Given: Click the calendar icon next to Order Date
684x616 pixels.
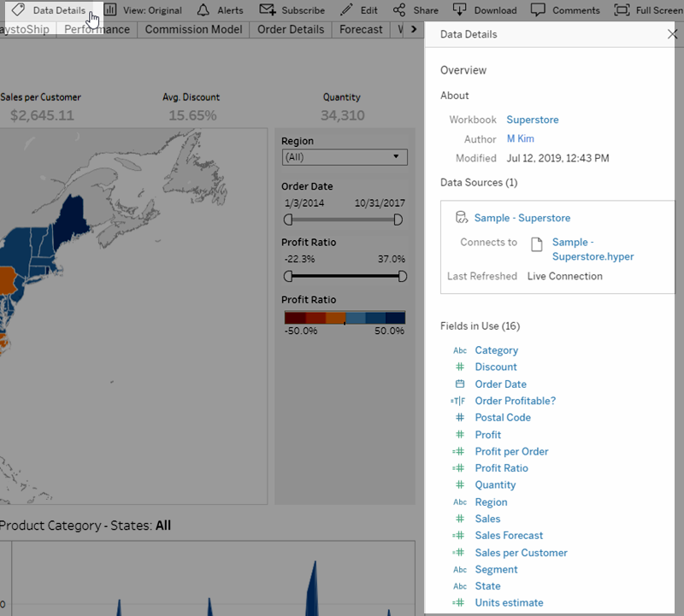Looking at the screenshot, I should click(460, 384).
